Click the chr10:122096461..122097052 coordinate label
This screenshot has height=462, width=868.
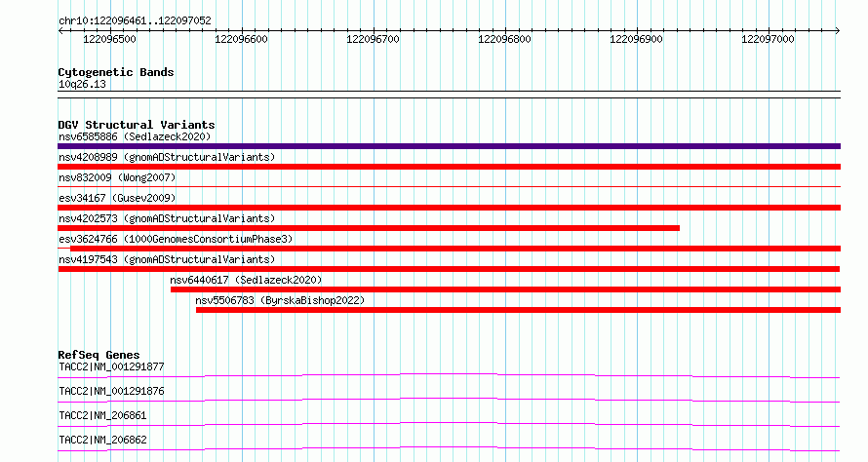[135, 21]
